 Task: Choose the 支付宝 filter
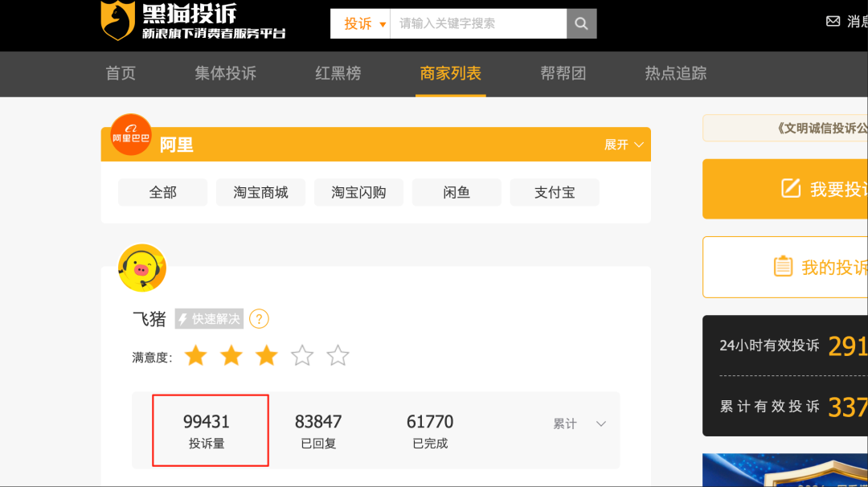(x=555, y=193)
